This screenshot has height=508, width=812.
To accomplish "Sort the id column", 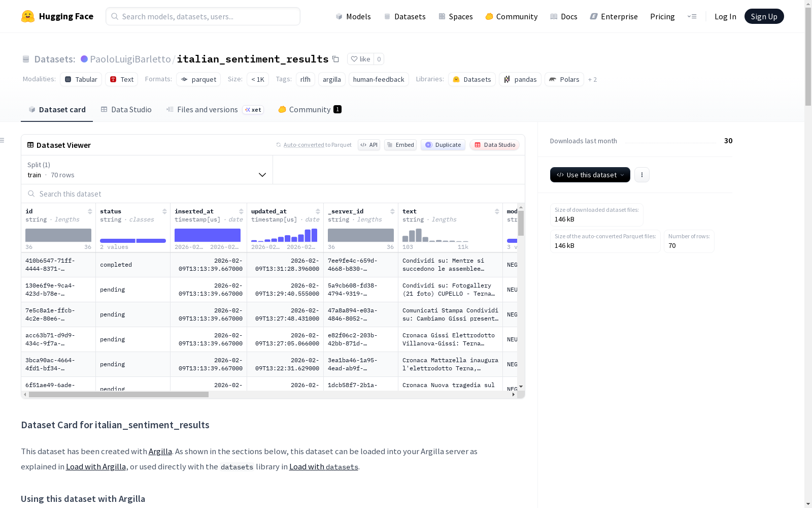I will [x=90, y=211].
